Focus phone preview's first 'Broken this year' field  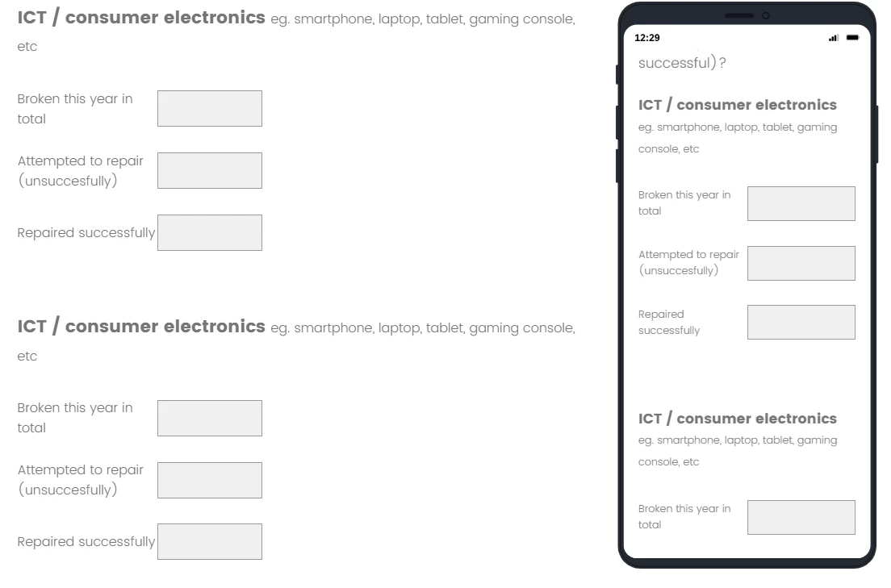[x=801, y=203]
